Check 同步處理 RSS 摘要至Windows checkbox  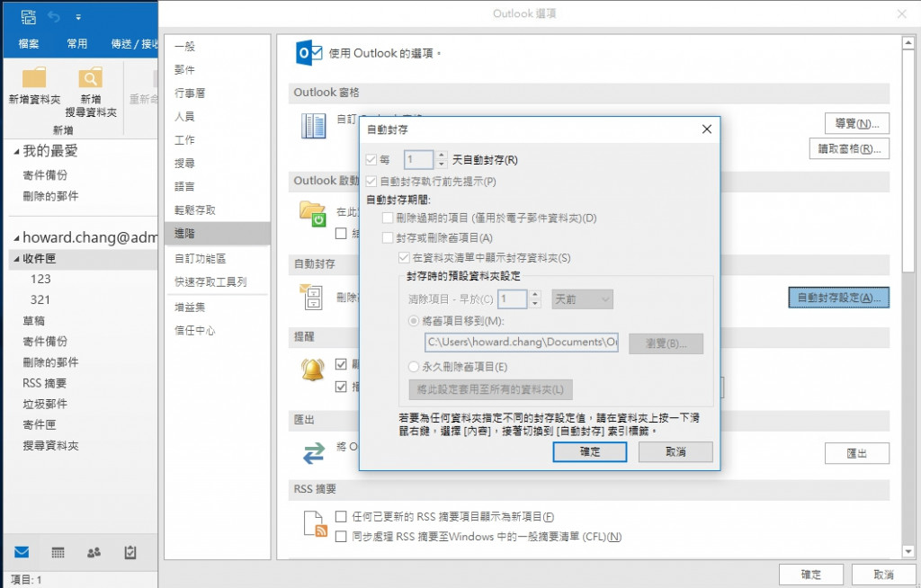341,537
